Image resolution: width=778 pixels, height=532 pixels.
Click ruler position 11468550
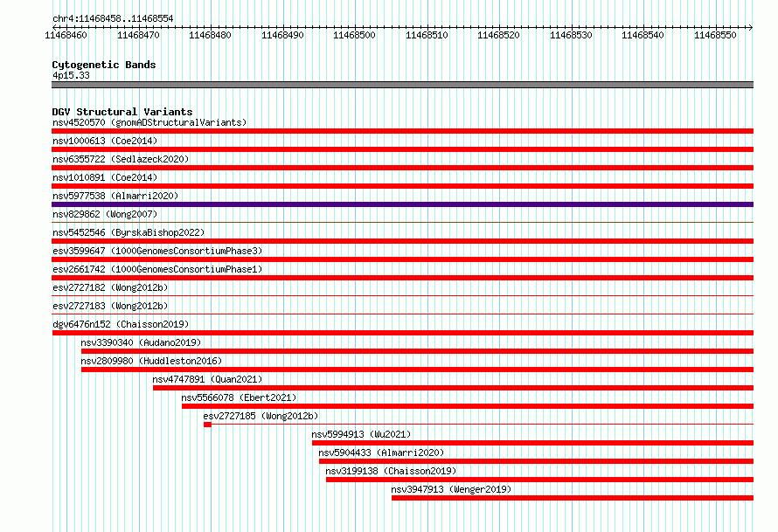coord(715,35)
